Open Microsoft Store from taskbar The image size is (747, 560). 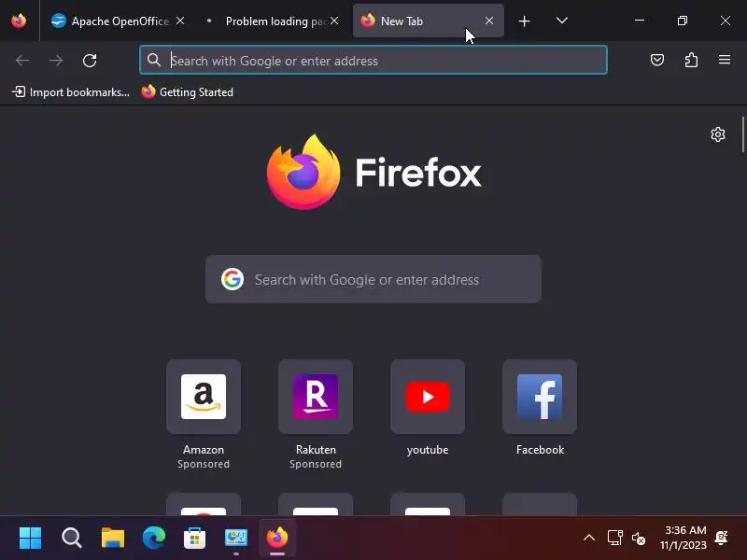[195, 539]
